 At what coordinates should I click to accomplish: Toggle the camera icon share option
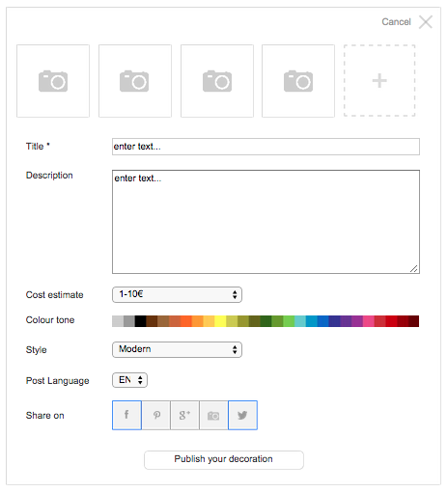213,415
